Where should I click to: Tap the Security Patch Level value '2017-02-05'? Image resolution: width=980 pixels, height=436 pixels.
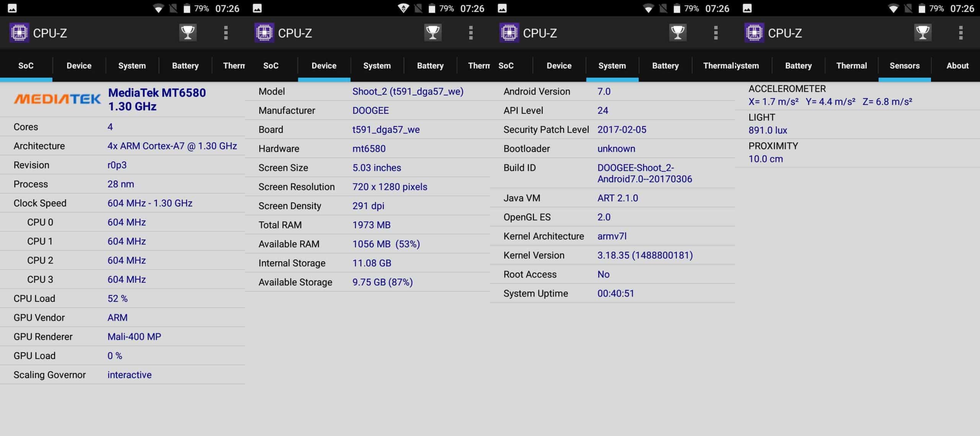point(622,130)
